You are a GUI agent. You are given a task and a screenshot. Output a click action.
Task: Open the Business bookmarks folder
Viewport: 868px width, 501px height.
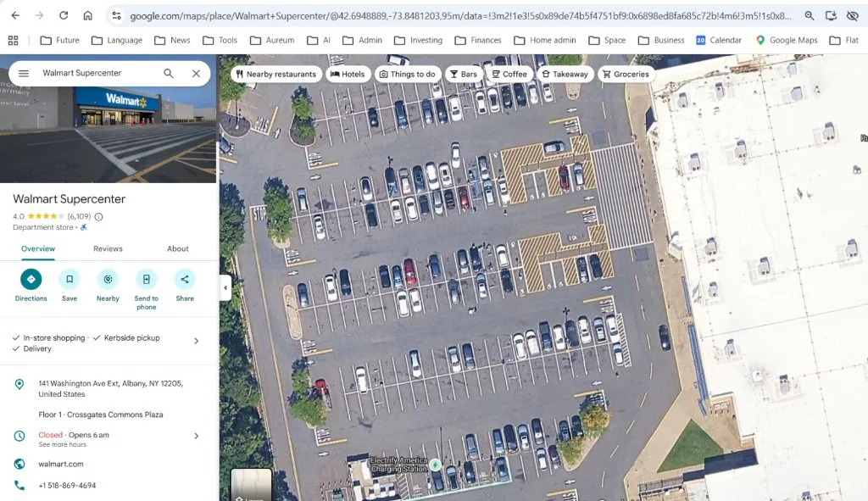661,40
